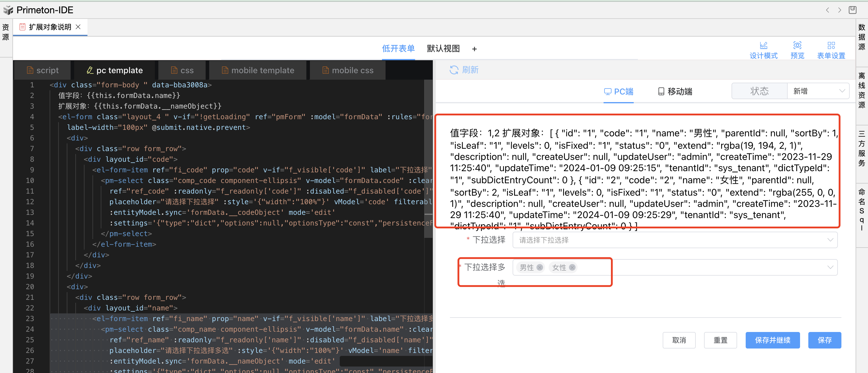Switch to the script tab
This screenshot has width=868, height=373.
pyautogui.click(x=43, y=70)
